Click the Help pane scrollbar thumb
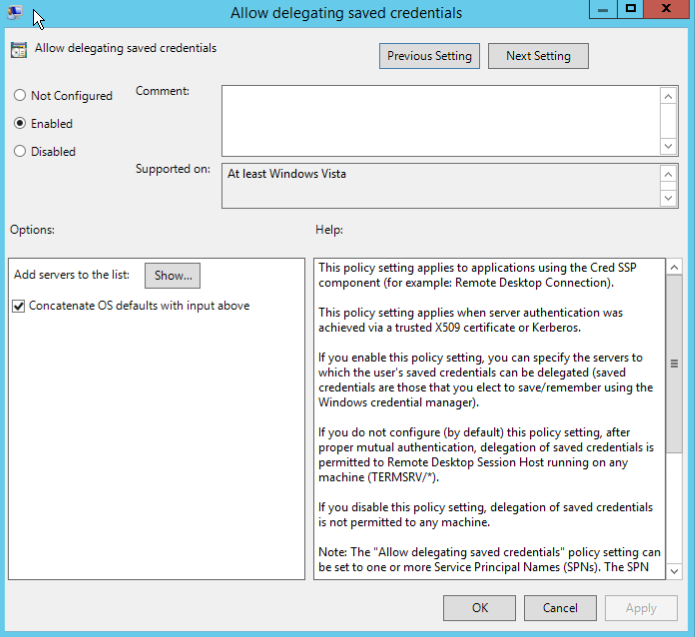 pyautogui.click(x=674, y=363)
